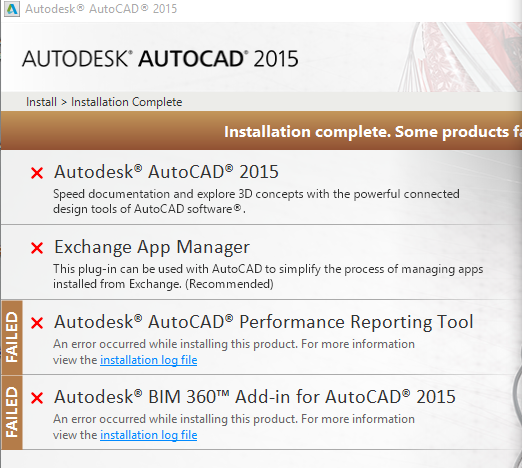Click the red X beside BIM 360 Add-in
522x468 pixels.
[37, 398]
